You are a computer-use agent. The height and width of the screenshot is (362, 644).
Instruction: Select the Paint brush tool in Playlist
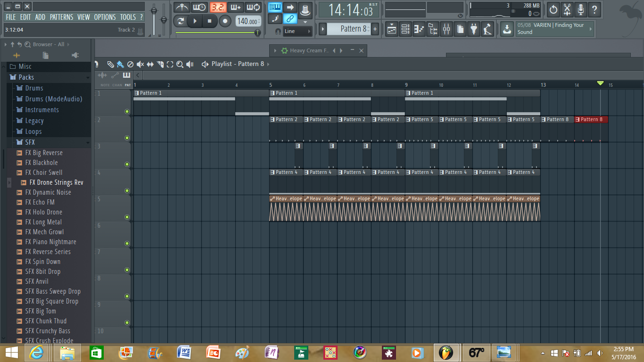[120, 64]
